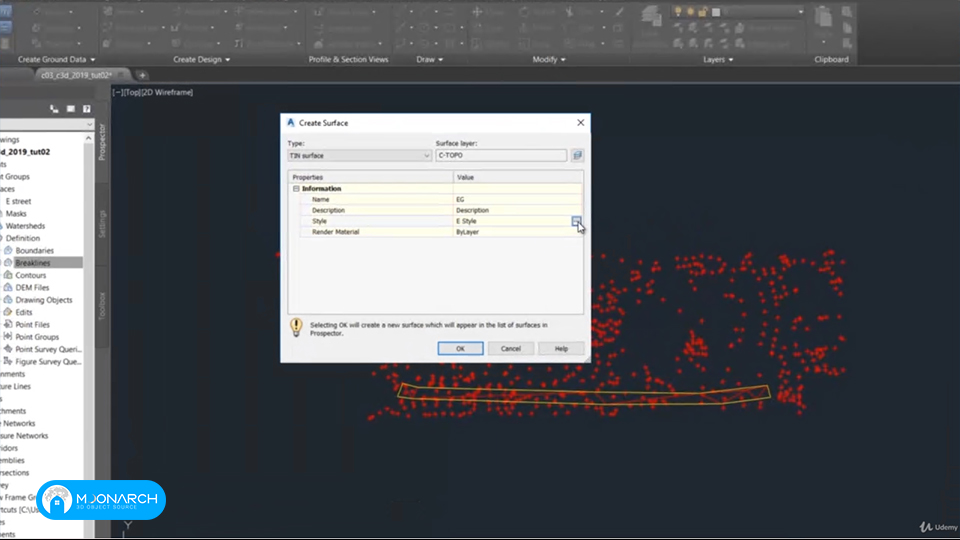960x540 pixels.
Task: Open the Toolbox tab
Action: pos(102,306)
